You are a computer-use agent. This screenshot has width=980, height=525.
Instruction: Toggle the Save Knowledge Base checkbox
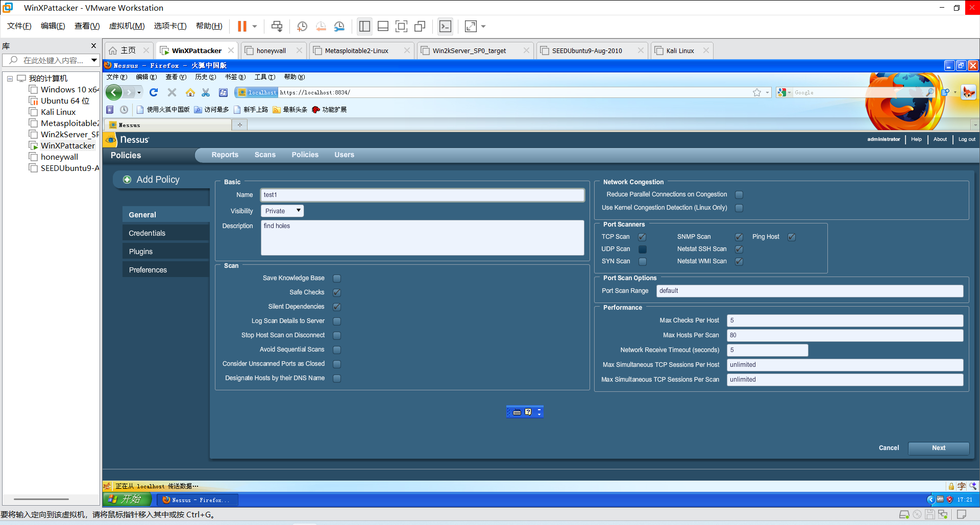(337, 279)
